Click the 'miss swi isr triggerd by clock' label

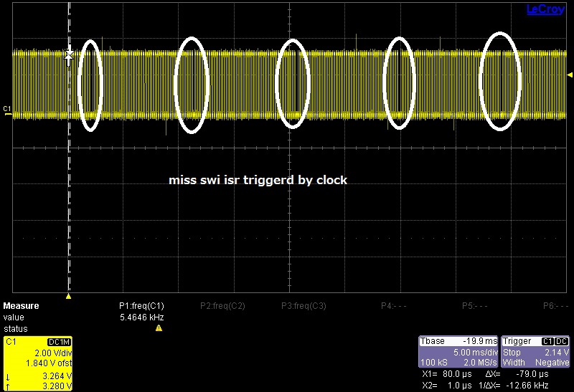tap(258, 180)
